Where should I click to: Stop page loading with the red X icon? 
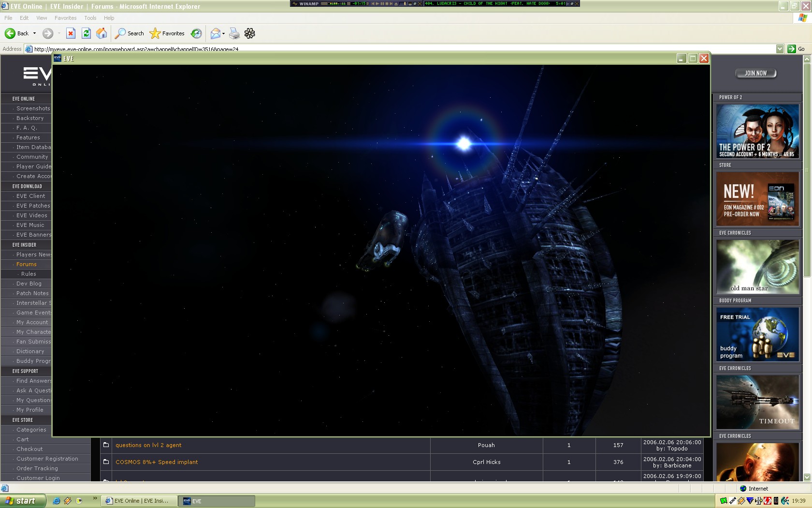pos(71,33)
